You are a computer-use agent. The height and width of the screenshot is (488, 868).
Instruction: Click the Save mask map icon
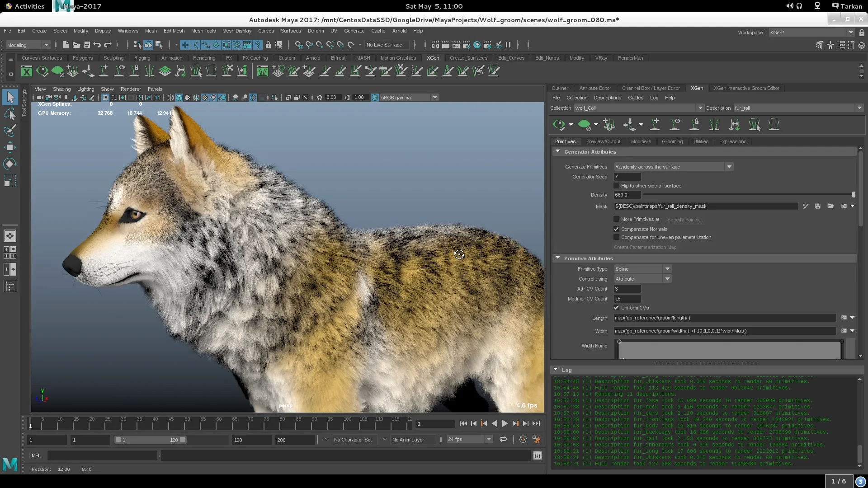click(x=818, y=206)
